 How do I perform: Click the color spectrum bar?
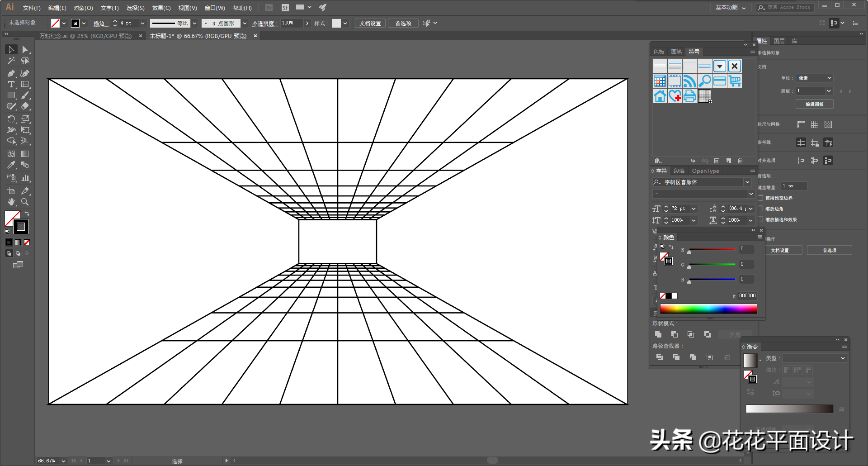(x=708, y=309)
